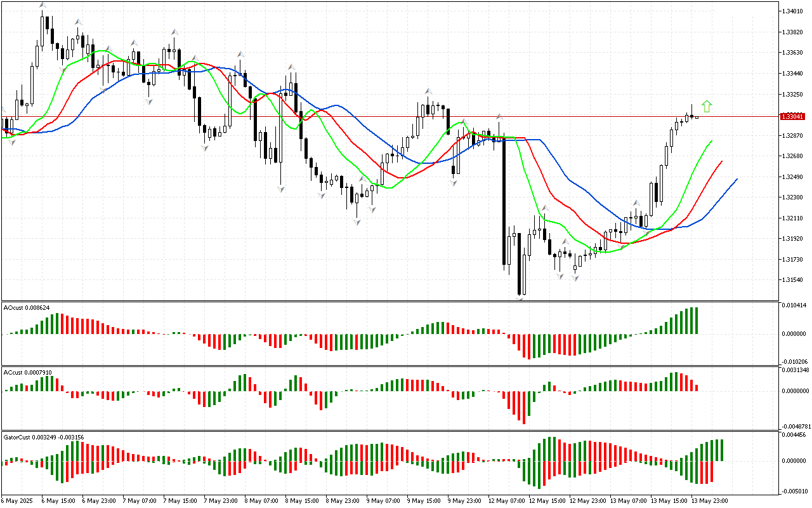
Task: Select the green Alligator line at its right end
Action: [x=710, y=142]
